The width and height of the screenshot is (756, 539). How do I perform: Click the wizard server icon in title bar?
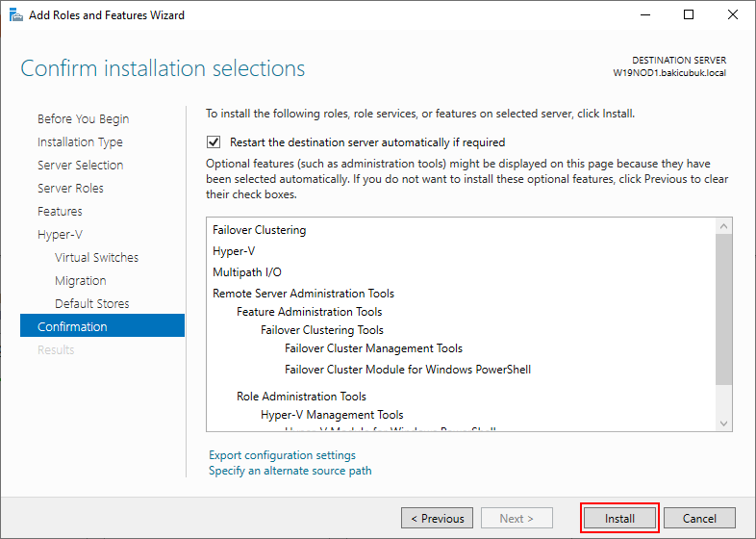pyautogui.click(x=16, y=15)
